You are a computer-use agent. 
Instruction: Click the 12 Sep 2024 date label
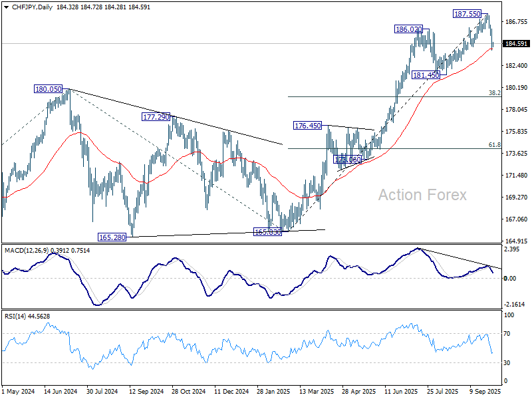(146, 392)
